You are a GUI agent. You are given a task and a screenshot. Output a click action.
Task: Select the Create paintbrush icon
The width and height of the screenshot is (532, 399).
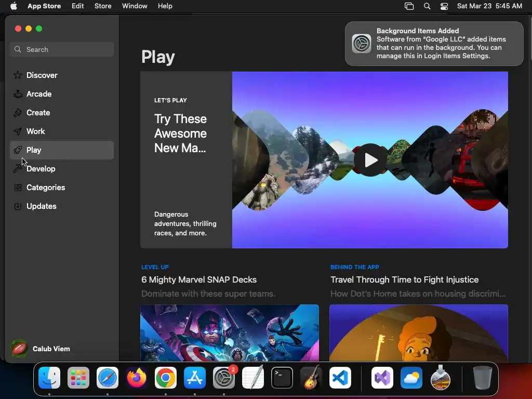pyautogui.click(x=18, y=112)
